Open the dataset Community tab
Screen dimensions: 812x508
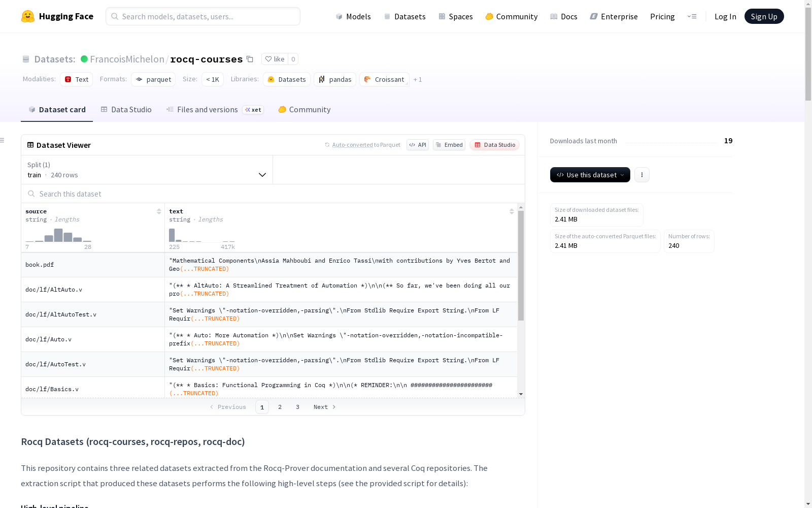304,110
